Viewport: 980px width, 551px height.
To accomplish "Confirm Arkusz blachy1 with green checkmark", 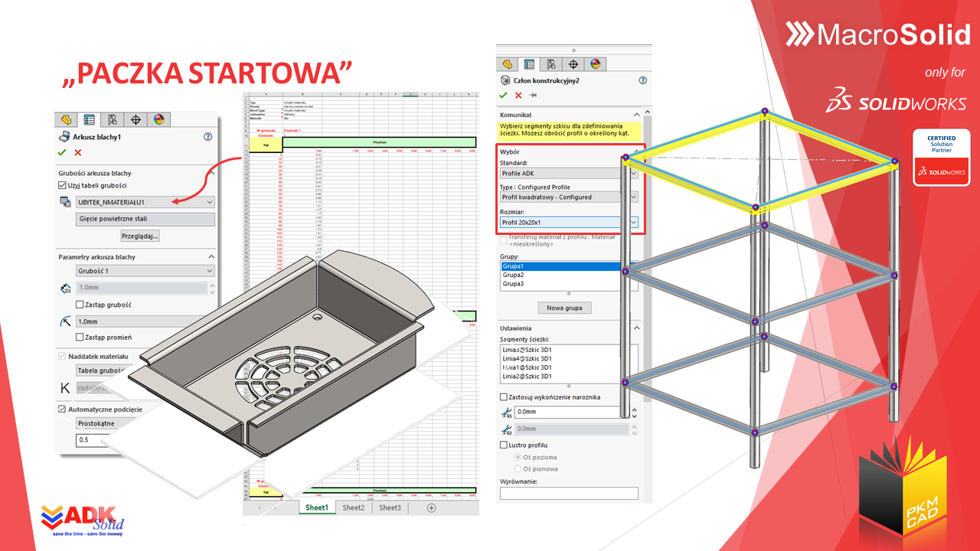I will click(63, 152).
